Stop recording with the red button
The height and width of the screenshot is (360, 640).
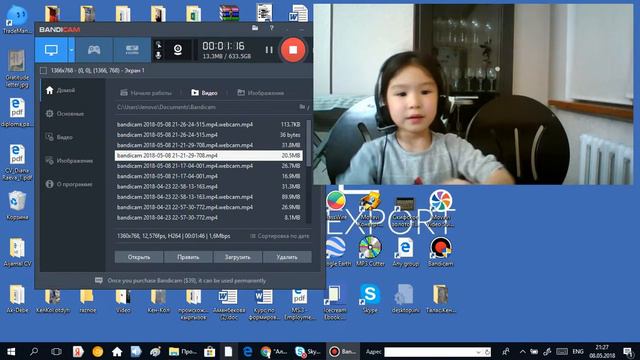293,50
